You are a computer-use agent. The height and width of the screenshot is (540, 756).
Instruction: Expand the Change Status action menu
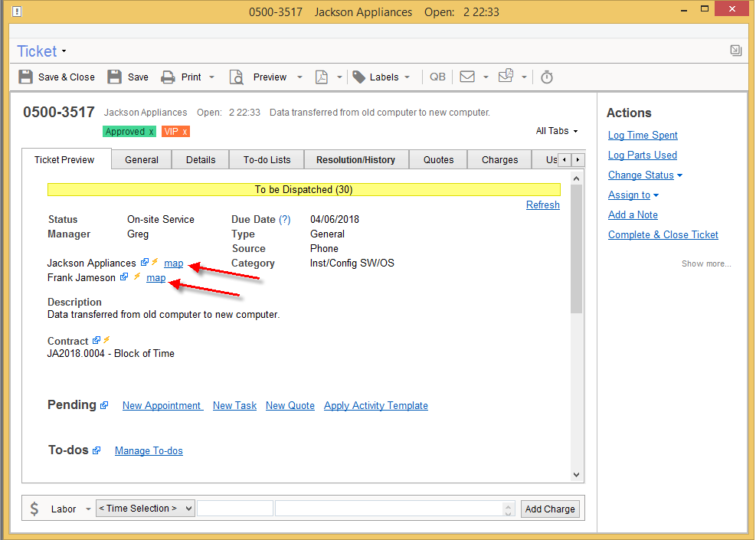(x=645, y=175)
